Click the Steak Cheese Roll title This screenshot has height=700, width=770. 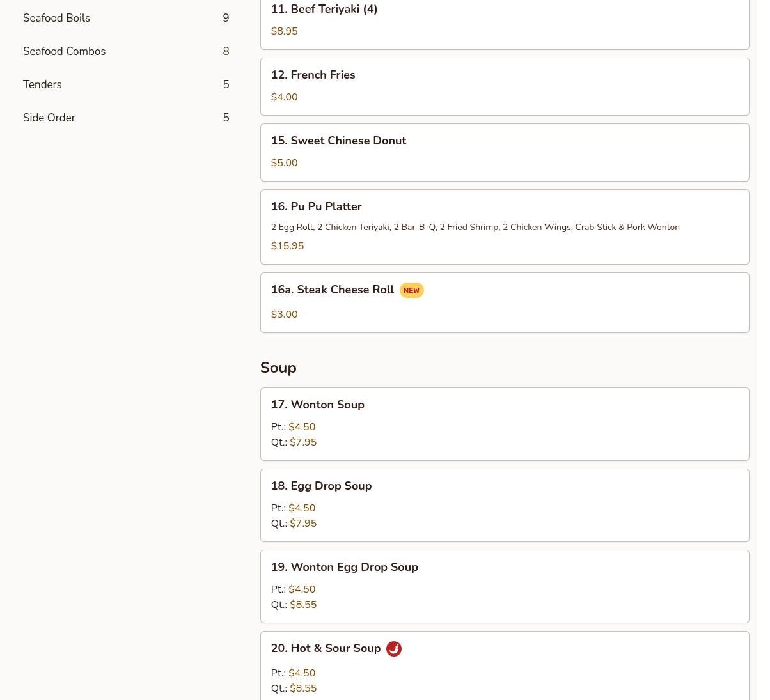(333, 290)
